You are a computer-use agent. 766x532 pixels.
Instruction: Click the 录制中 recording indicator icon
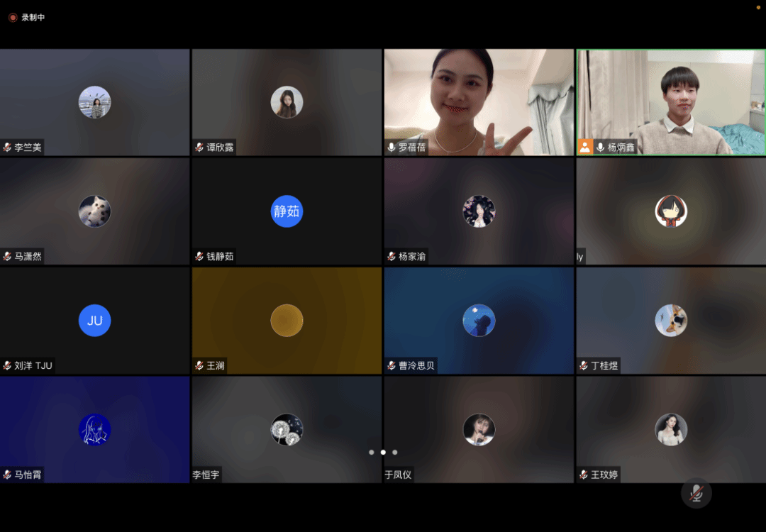coord(13,18)
